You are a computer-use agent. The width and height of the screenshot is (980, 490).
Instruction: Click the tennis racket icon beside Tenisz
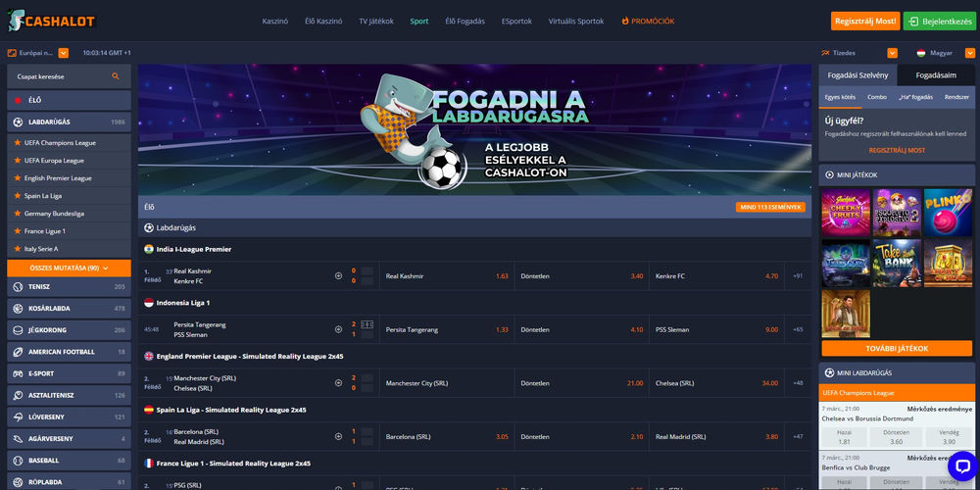coord(18,287)
